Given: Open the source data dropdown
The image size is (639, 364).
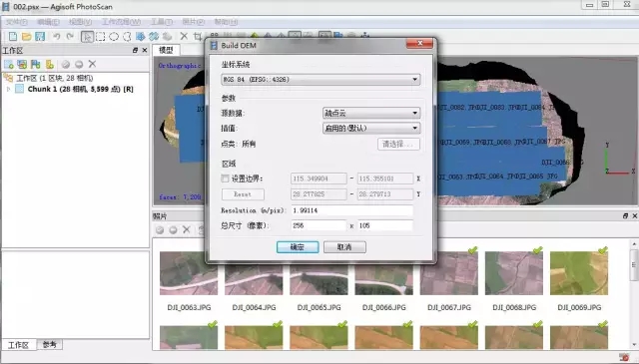Looking at the screenshot, I should (371, 113).
